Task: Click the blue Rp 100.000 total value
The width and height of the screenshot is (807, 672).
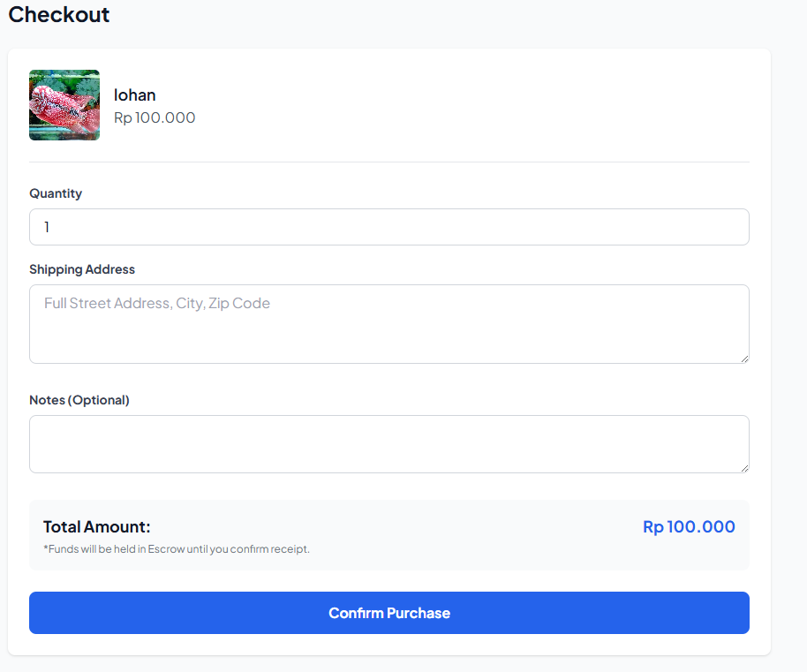Action: coord(689,527)
